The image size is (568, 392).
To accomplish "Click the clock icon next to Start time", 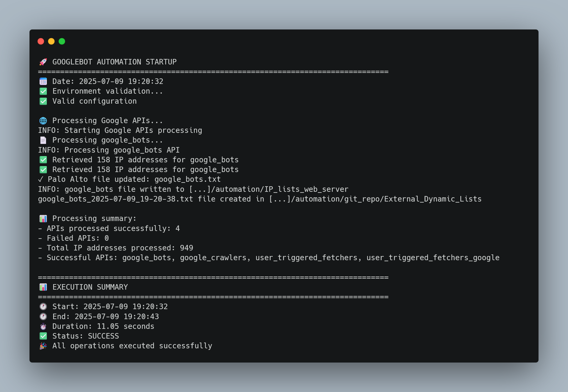I will pyautogui.click(x=43, y=306).
